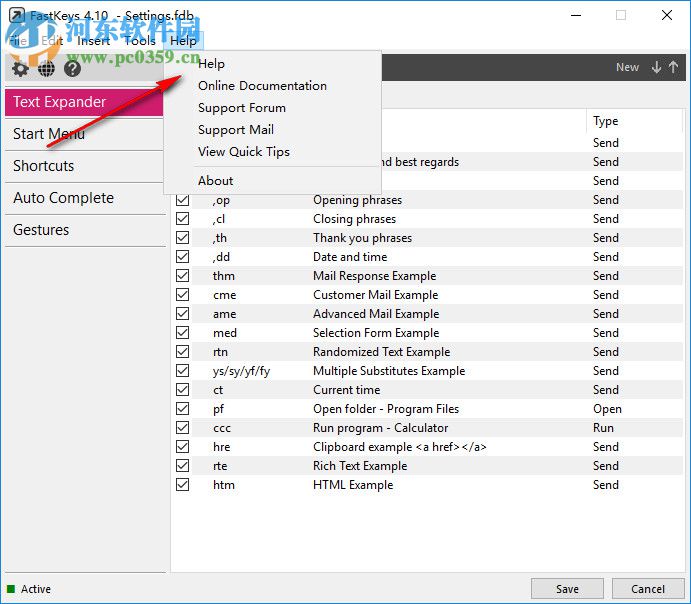Click the 'Customer Mail Example' description
This screenshot has width=691, height=604.
[x=375, y=295]
